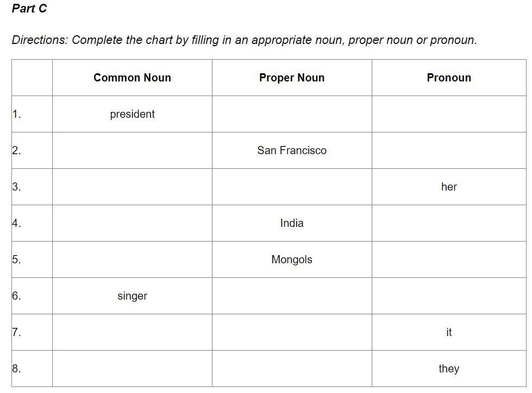Click the 'her' pronoun cell

click(x=449, y=187)
